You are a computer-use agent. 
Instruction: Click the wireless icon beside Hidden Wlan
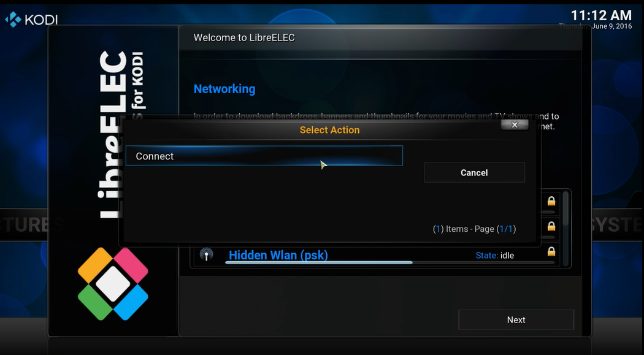[206, 254]
